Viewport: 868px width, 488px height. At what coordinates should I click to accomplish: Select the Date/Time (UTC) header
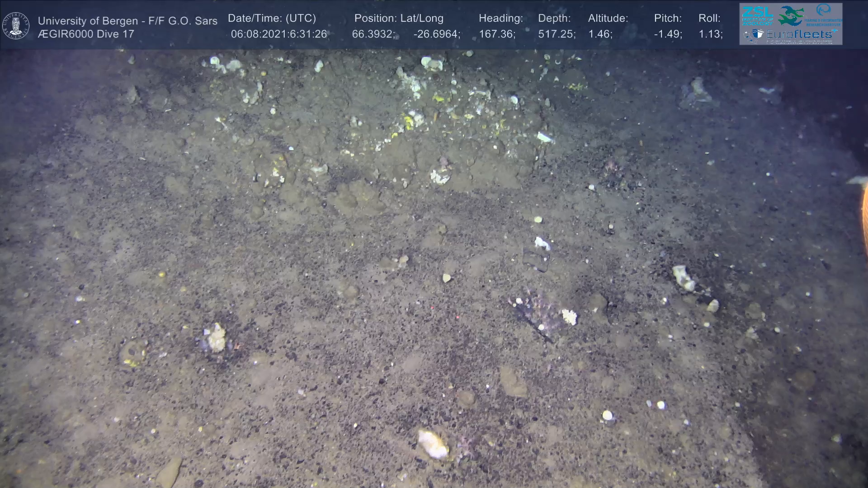coord(272,18)
